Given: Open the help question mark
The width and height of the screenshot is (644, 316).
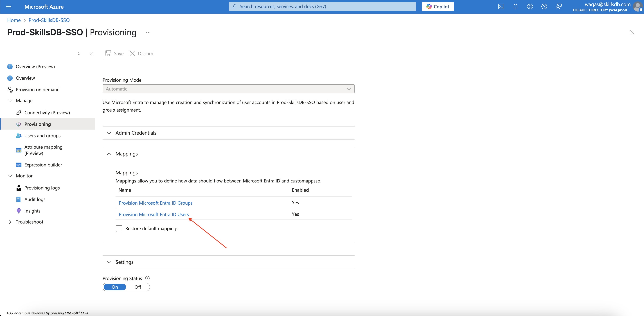Looking at the screenshot, I should point(544,6).
